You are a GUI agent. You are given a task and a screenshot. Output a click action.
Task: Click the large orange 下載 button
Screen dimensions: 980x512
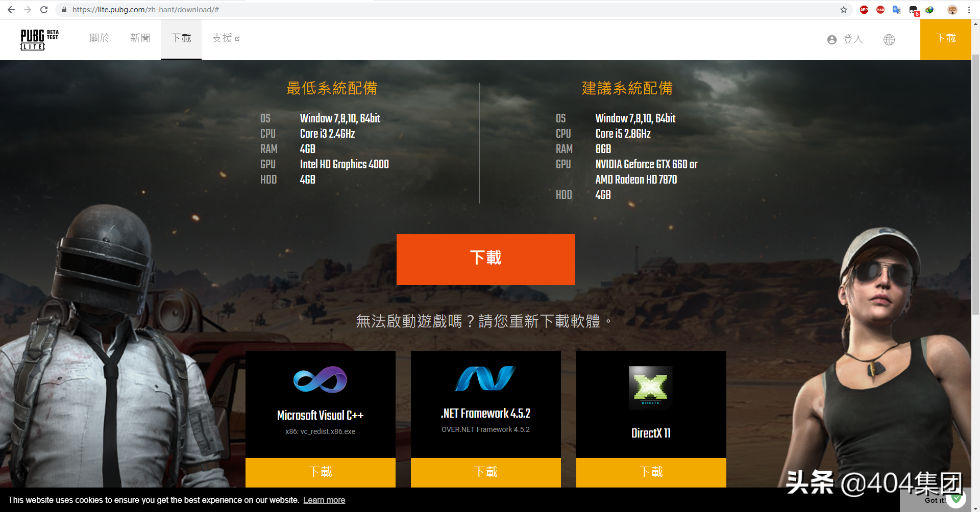click(x=486, y=259)
